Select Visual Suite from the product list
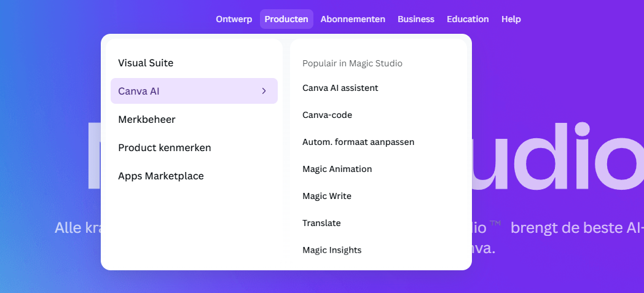This screenshot has width=644, height=293. (x=146, y=63)
